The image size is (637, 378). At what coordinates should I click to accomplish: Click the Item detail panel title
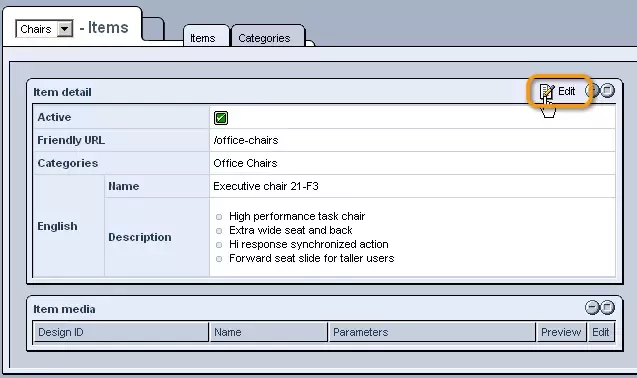click(62, 92)
